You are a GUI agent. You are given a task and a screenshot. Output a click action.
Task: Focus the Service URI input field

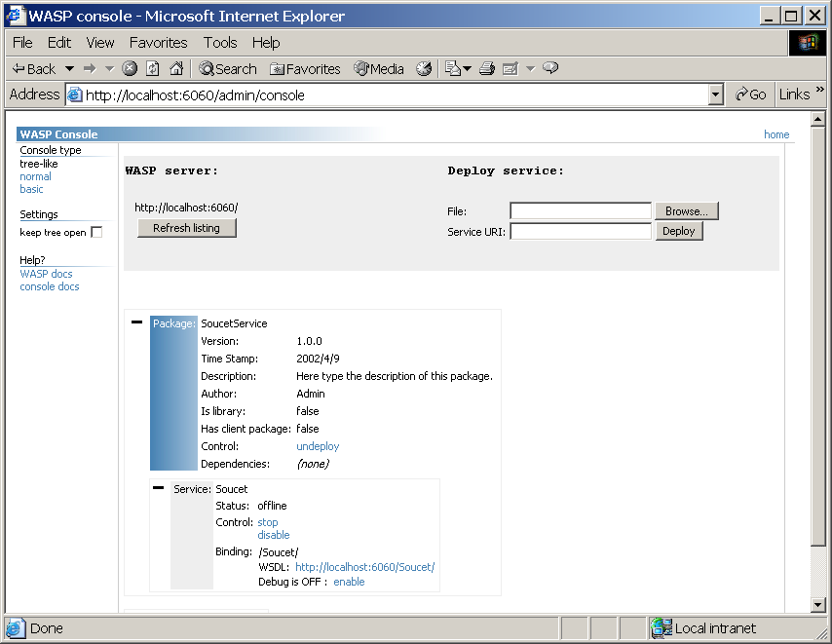click(x=581, y=231)
